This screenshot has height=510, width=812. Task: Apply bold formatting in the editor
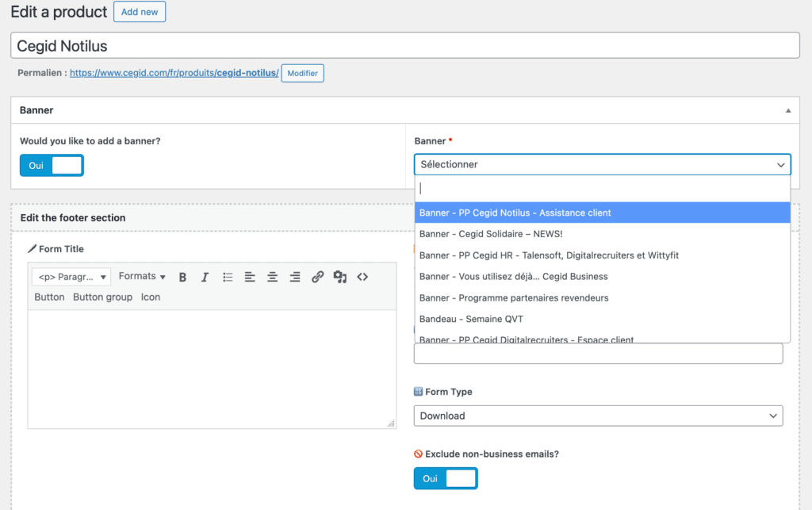[182, 277]
